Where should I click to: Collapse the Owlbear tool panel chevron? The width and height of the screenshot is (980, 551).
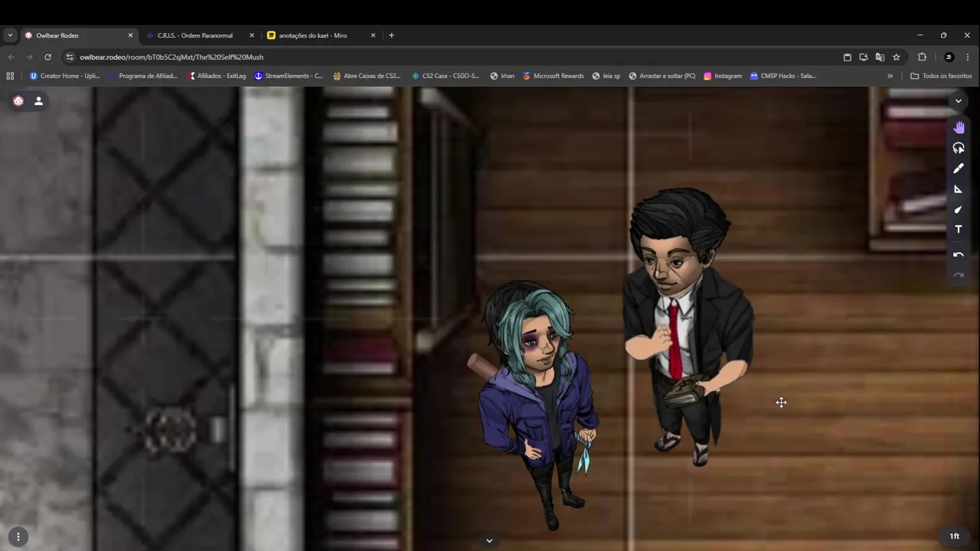(x=958, y=101)
